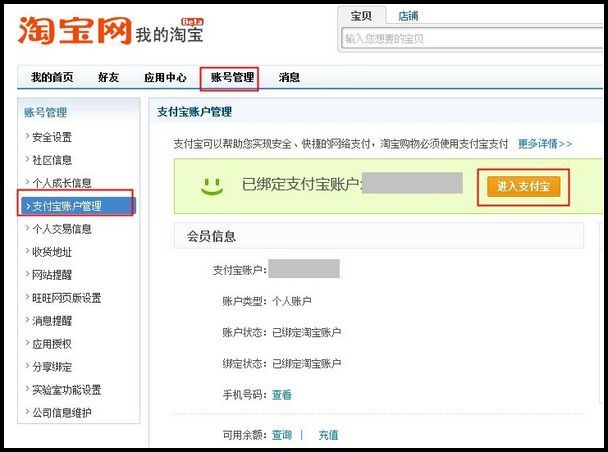Click 查看 next to 手机号码
Viewport: 608px width, 452px height.
[282, 395]
